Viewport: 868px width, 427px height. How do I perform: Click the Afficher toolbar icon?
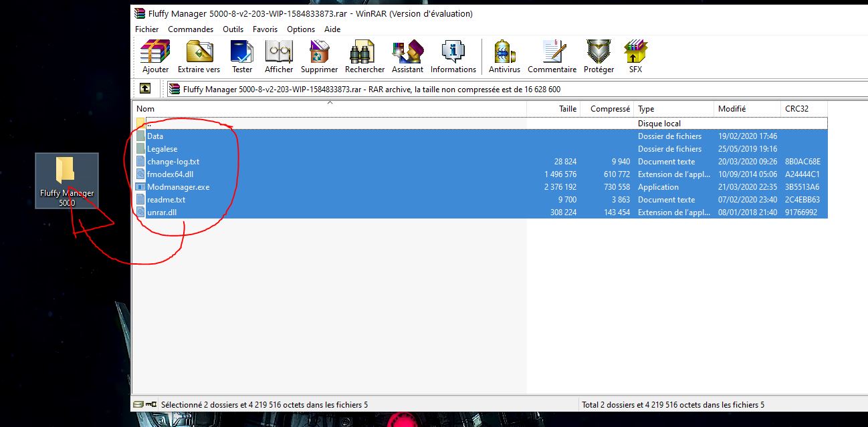click(279, 56)
